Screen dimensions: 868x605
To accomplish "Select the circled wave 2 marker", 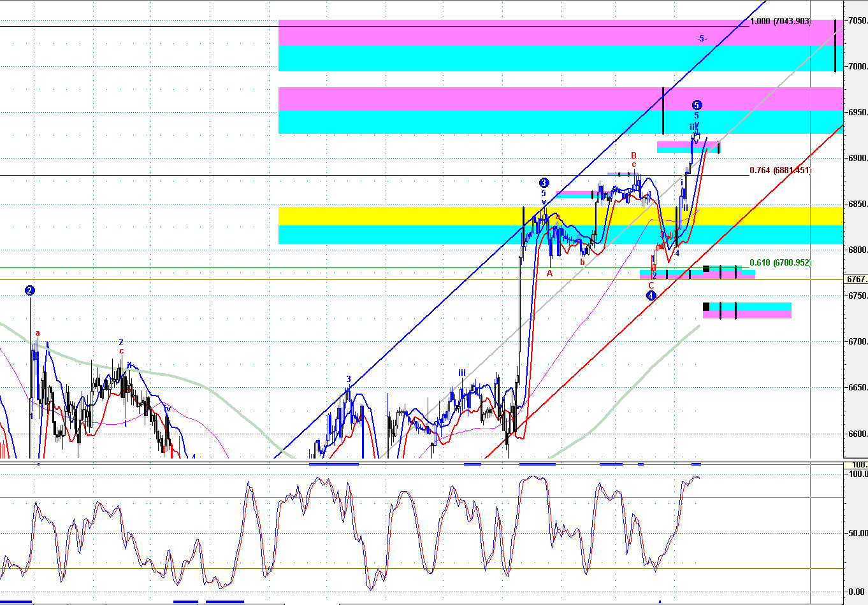I will (30, 290).
